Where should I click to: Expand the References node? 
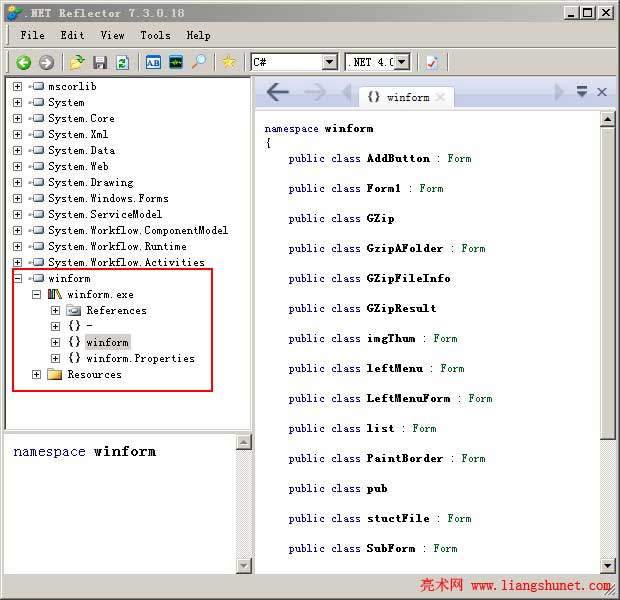coord(55,310)
